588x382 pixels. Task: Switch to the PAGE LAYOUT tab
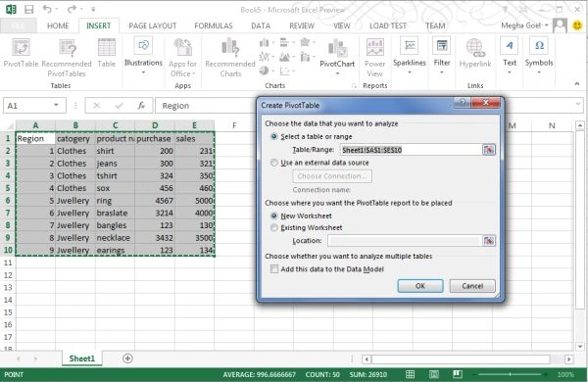(x=152, y=25)
